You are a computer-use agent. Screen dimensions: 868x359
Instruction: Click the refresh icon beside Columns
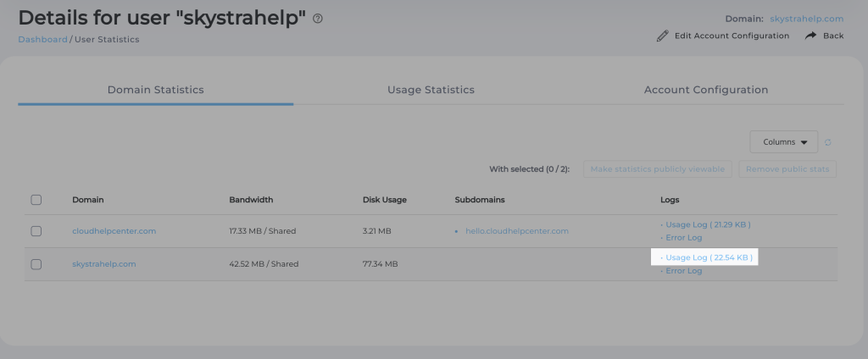click(x=828, y=142)
